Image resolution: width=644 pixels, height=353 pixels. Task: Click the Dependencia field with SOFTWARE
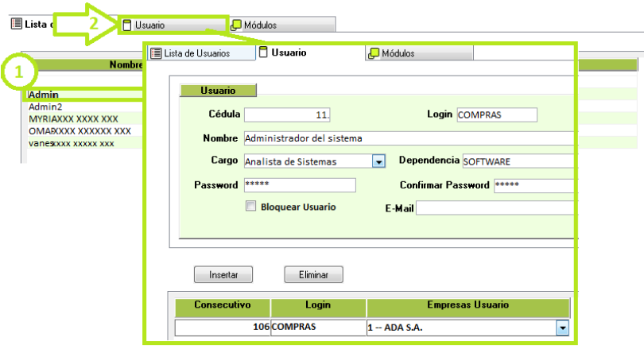[517, 161]
